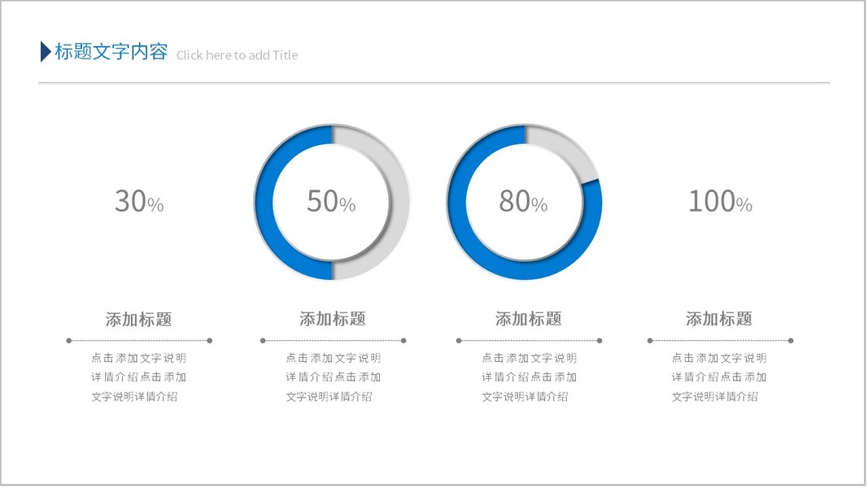Image resolution: width=868 pixels, height=488 pixels.
Task: Select the description paragraph below the 80% chart
Action: (x=529, y=377)
